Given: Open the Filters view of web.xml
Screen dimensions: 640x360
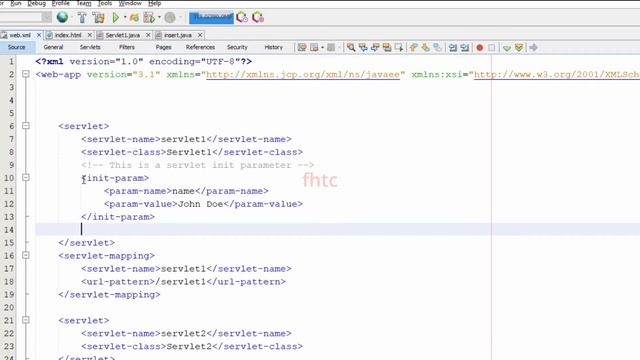Looking at the screenshot, I should pyautogui.click(x=127, y=47).
